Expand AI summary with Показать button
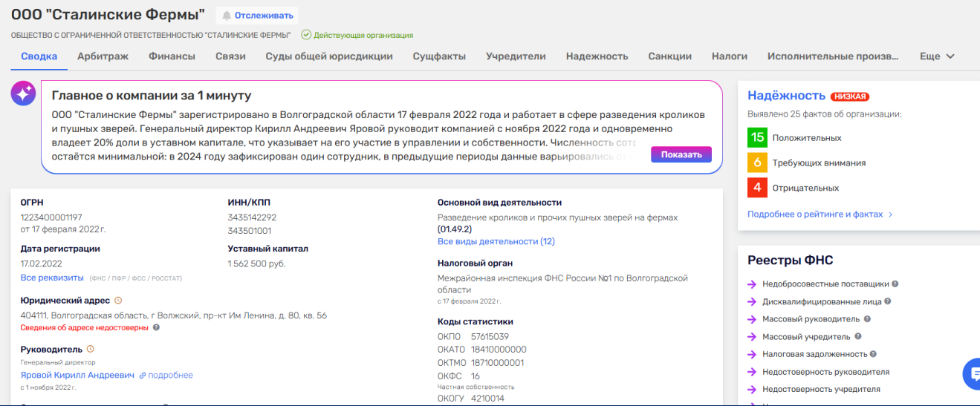Viewport: 980px width, 406px height. [681, 154]
